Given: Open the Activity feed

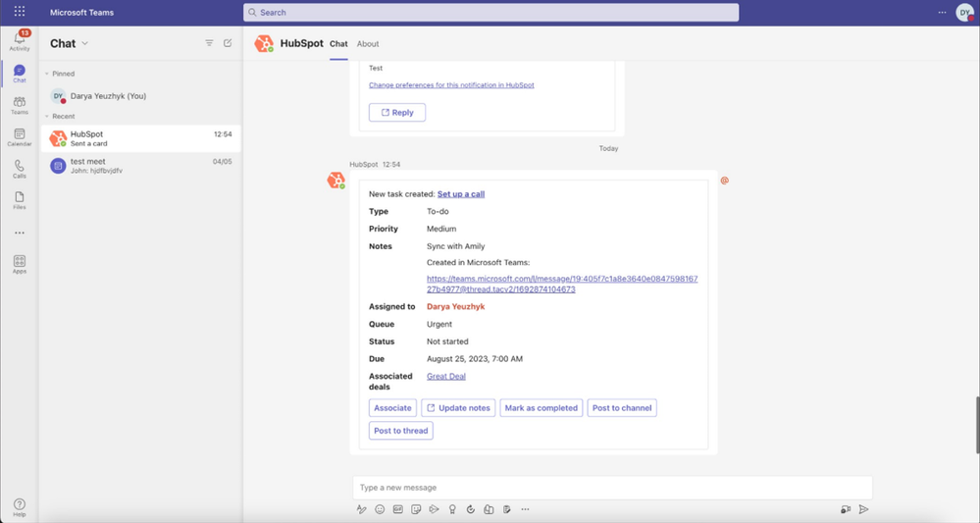Looking at the screenshot, I should point(20,40).
